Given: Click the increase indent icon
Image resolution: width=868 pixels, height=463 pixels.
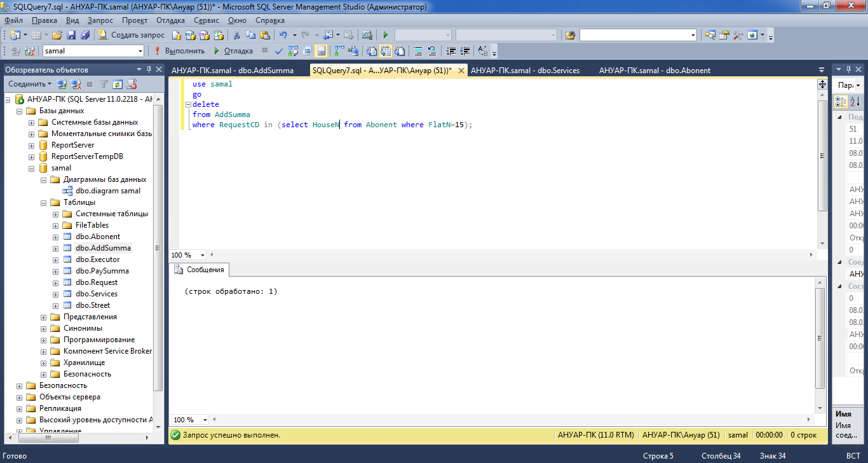Looking at the screenshot, I should click(465, 51).
